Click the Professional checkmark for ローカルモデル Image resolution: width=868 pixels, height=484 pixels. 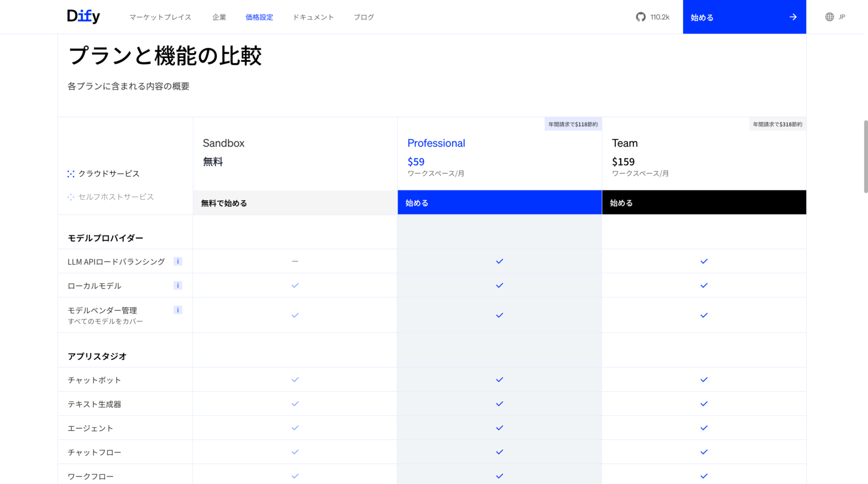tap(500, 285)
